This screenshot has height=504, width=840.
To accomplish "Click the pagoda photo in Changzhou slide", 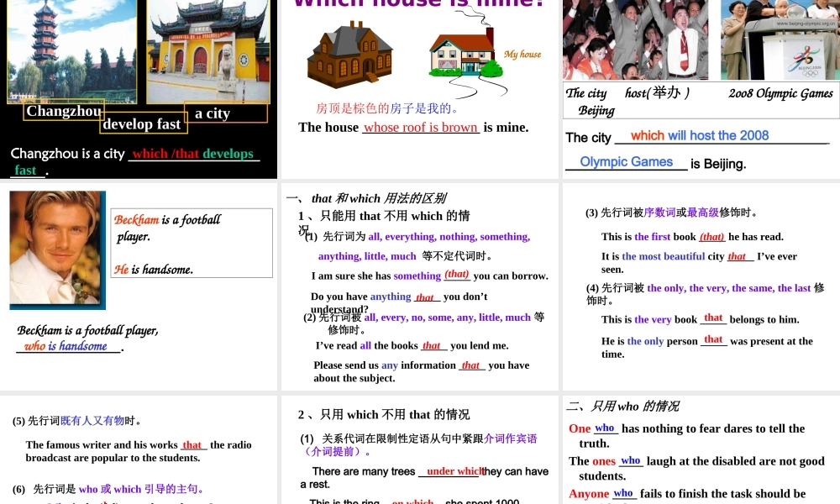I will 71,51.
